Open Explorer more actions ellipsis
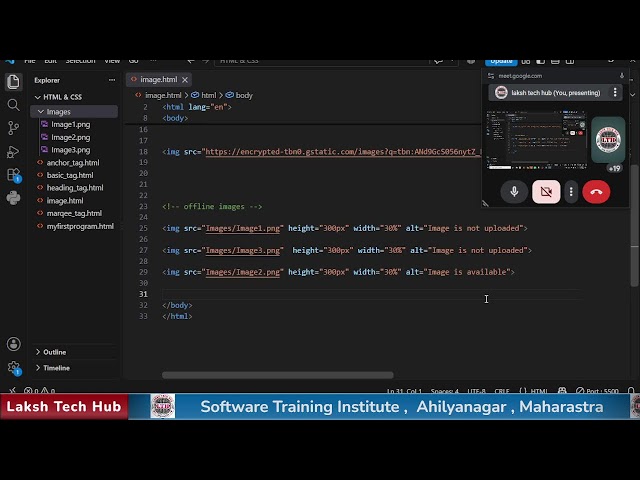Viewport: 640px width, 480px height. tap(112, 80)
